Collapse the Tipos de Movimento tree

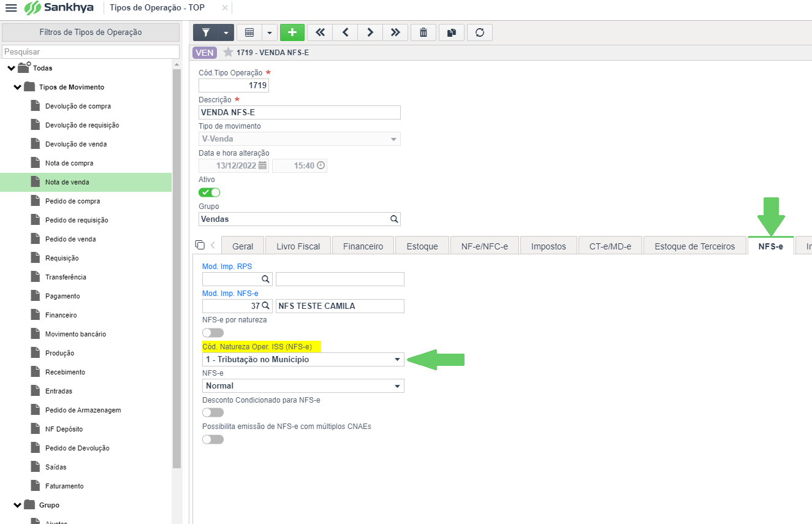18,87
